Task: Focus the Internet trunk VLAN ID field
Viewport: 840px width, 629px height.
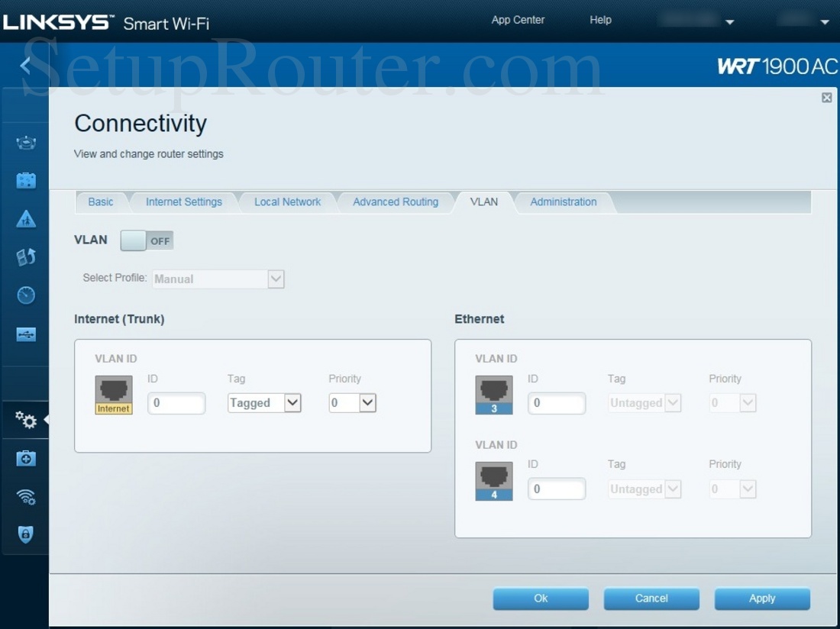Action: (x=176, y=403)
